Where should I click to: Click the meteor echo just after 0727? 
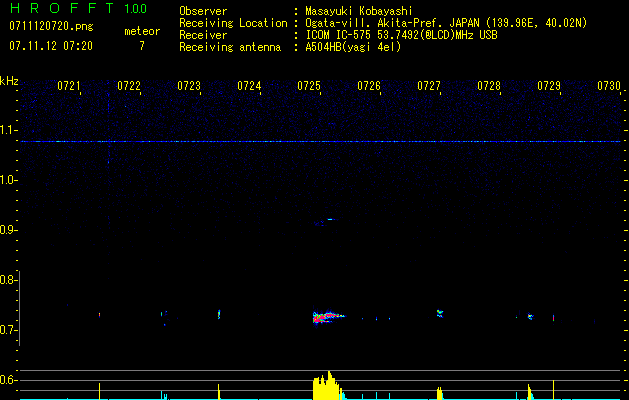[x=440, y=313]
